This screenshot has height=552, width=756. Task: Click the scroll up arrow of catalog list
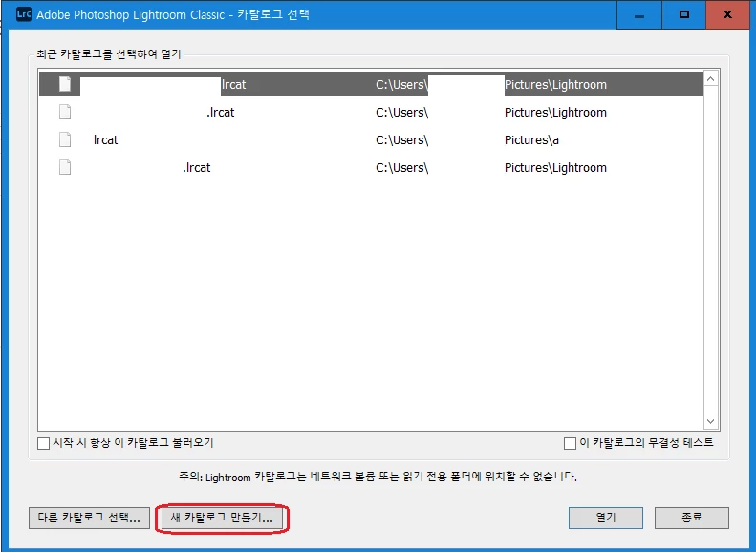tap(711, 78)
